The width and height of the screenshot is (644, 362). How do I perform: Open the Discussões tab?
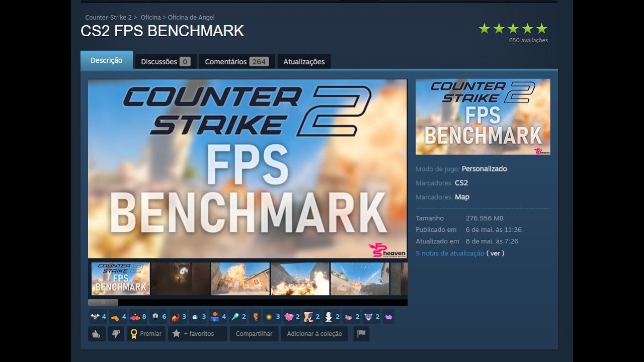coord(166,61)
